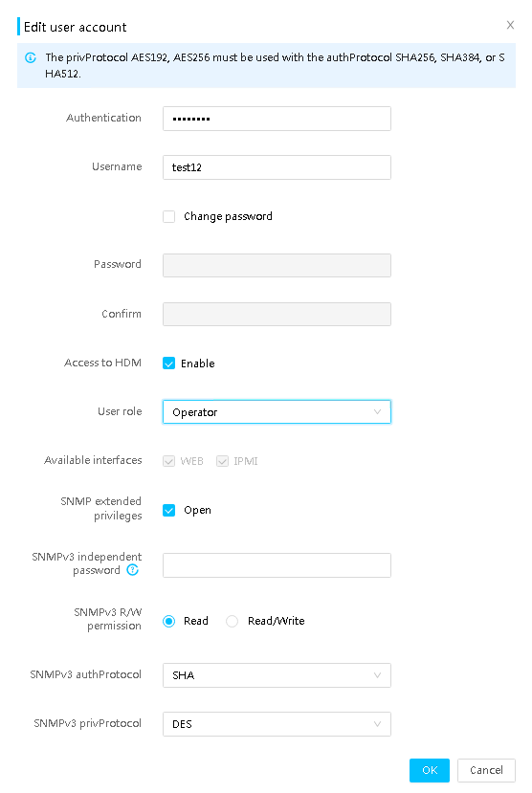
Task: Click the Confirm password field
Action: (277, 314)
